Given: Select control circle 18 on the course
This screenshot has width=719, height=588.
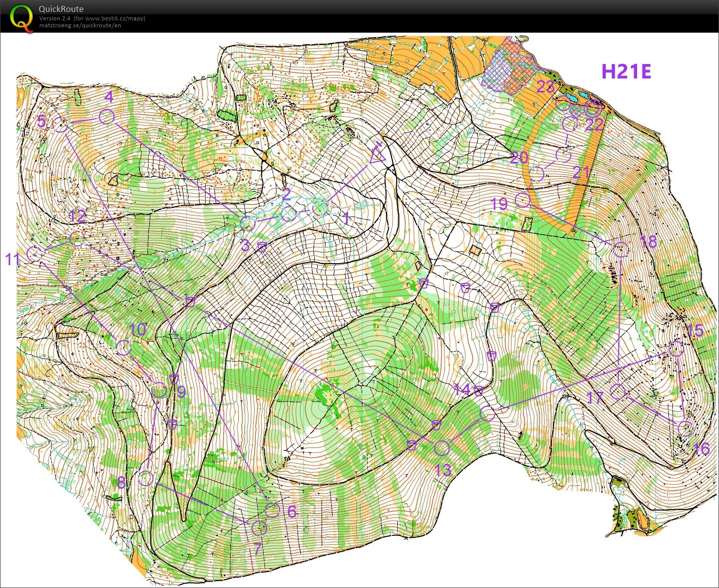Looking at the screenshot, I should click(621, 249).
